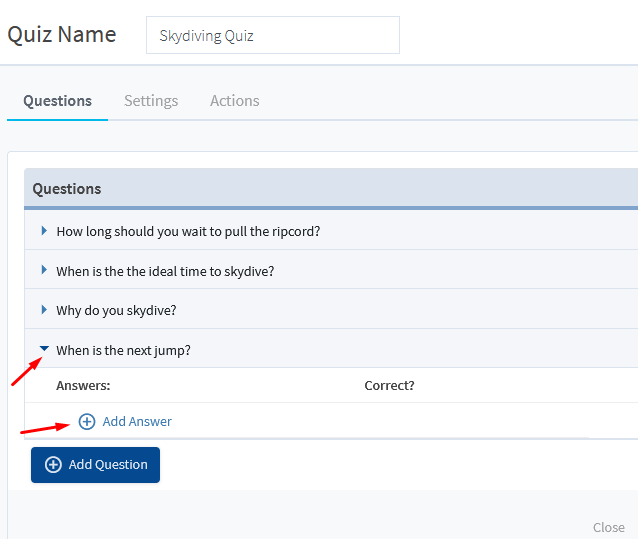Open the Actions tab
638x539 pixels.
pyautogui.click(x=234, y=101)
